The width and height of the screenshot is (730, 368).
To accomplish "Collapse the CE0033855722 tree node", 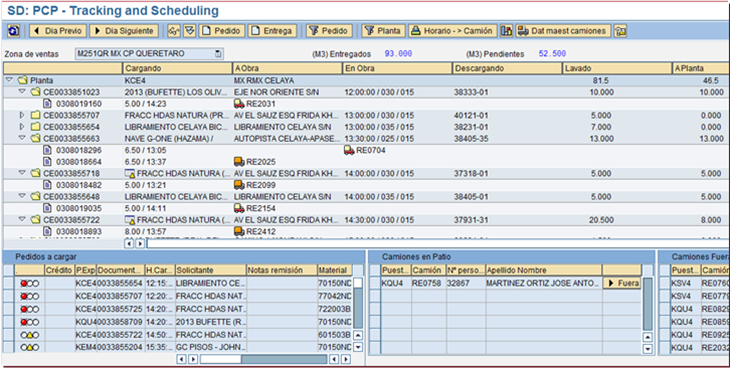I will click(x=22, y=220).
